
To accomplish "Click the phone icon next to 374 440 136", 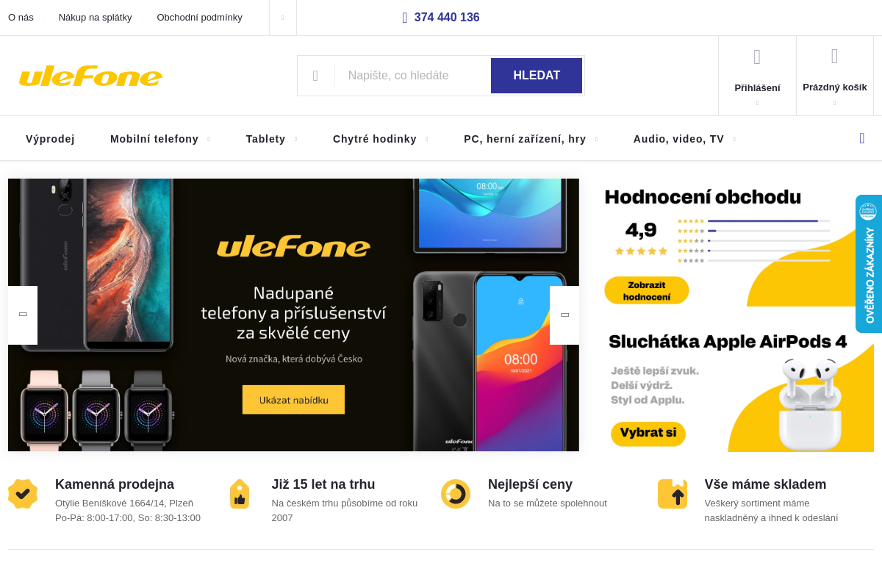I will tap(404, 17).
